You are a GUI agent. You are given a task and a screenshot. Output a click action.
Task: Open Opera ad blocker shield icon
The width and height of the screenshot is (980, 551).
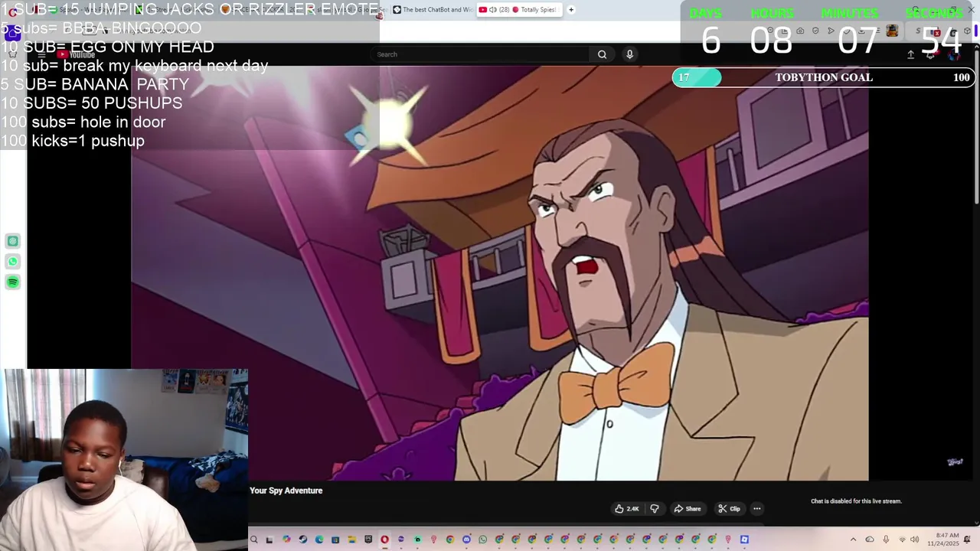coord(815,31)
